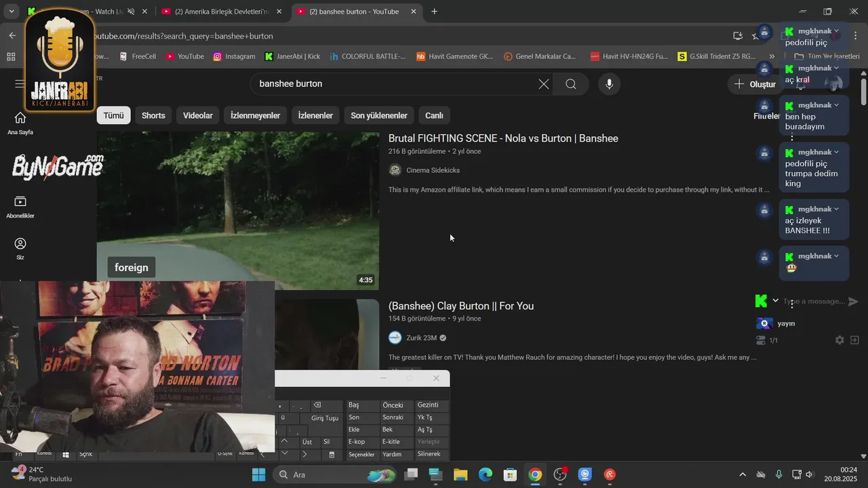Show hidden system tray icons
This screenshot has height=488, width=868.
click(x=743, y=474)
